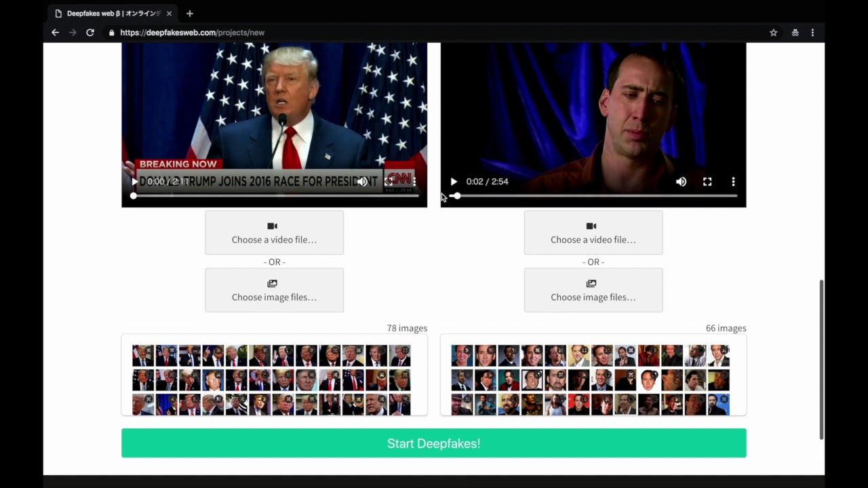868x488 pixels.
Task: Open Chrome's three-dot browser menu
Action: (812, 32)
